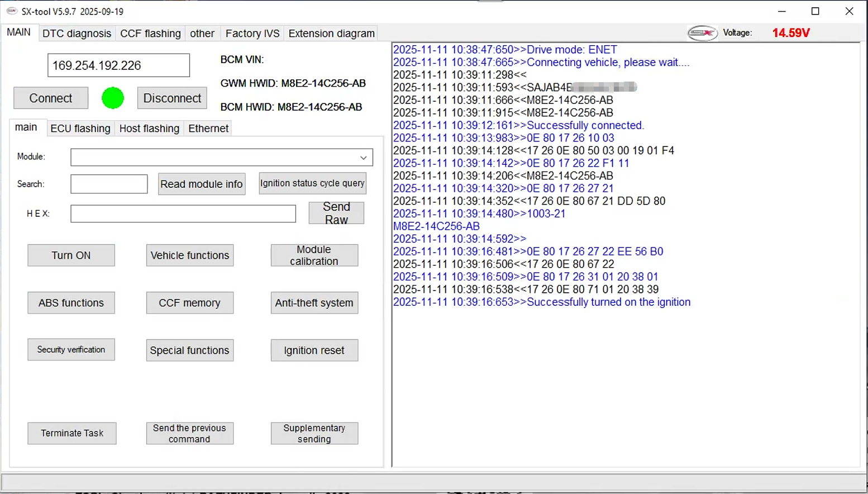Click into the HEX input field

point(183,213)
